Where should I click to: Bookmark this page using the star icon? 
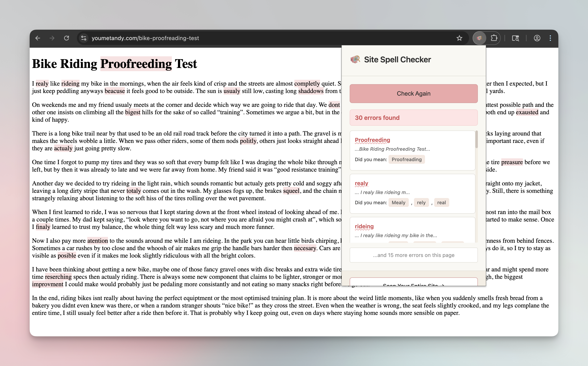[x=459, y=38]
